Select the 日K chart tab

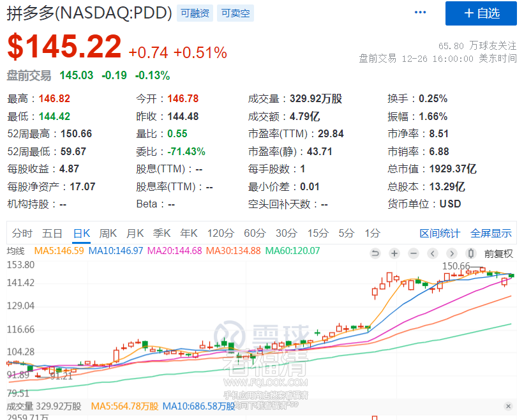click(x=82, y=234)
